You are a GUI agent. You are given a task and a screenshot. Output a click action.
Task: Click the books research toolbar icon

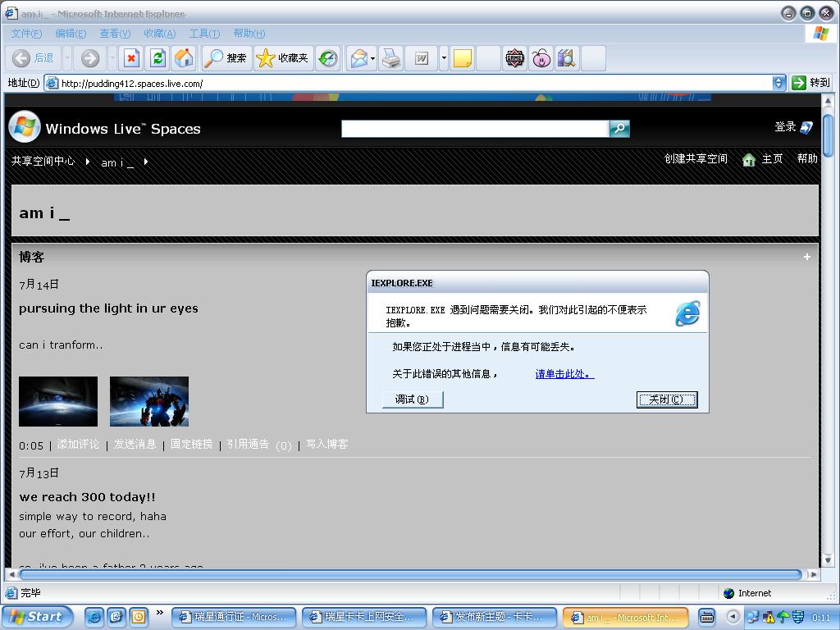tap(566, 58)
